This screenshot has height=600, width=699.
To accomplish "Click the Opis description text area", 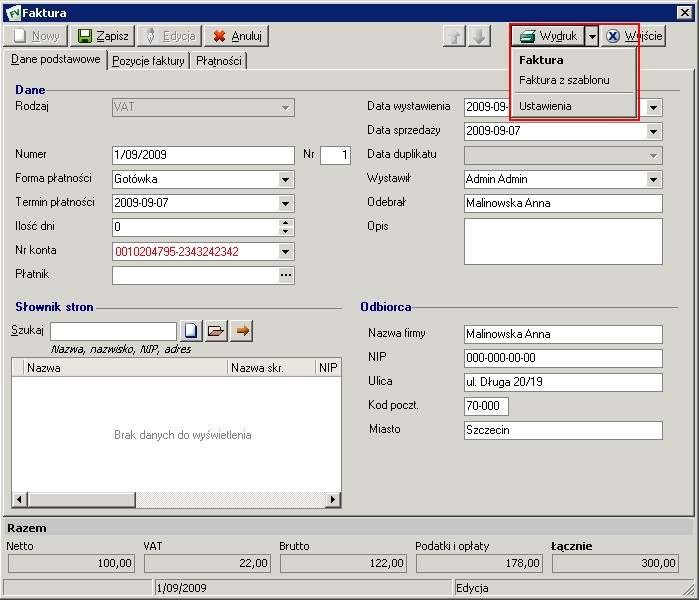I will pos(563,241).
